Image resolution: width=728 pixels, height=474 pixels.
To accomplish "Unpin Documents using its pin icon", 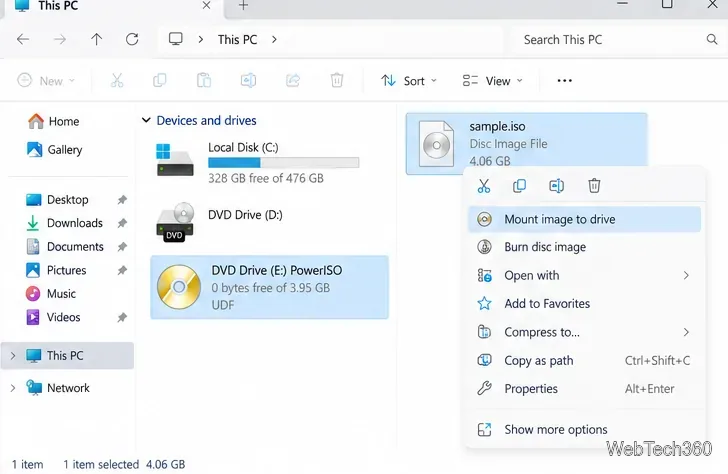I will 122,247.
